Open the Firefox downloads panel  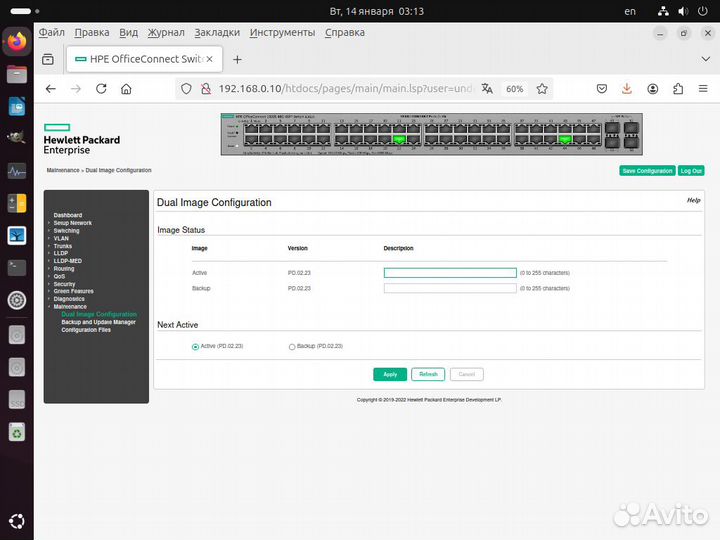(627, 89)
